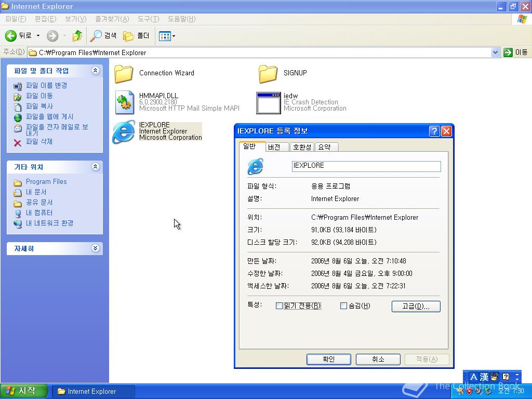Open My Network Places (내 네트워크 환경) icon
This screenshot has height=399, width=532.
pyautogui.click(x=18, y=223)
